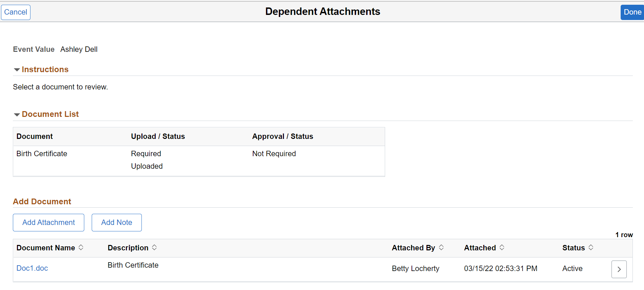This screenshot has width=644, height=290.
Task: Click the 03/15/22 attached timestamp
Action: [501, 269]
